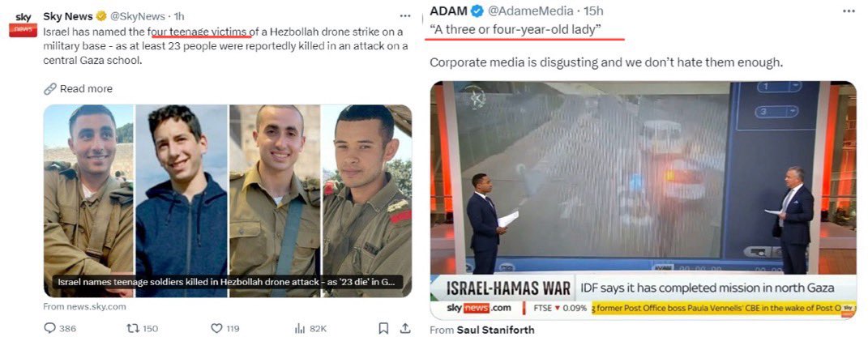The width and height of the screenshot is (868, 337).
Task: Open the ADAM tweet more options menu
Action: (849, 11)
